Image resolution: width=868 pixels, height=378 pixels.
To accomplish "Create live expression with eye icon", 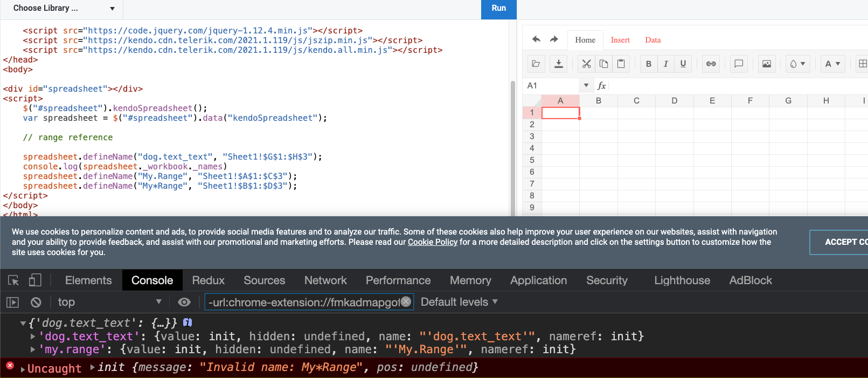I will coord(184,303).
